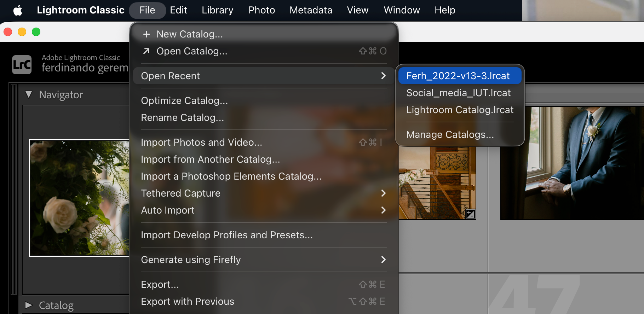Minimize the window with yellow button
Image resolution: width=644 pixels, height=314 pixels.
pyautogui.click(x=22, y=32)
